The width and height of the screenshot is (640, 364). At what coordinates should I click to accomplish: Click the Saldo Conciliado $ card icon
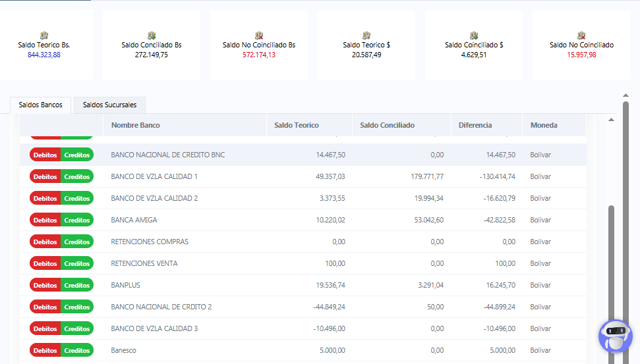point(474,36)
